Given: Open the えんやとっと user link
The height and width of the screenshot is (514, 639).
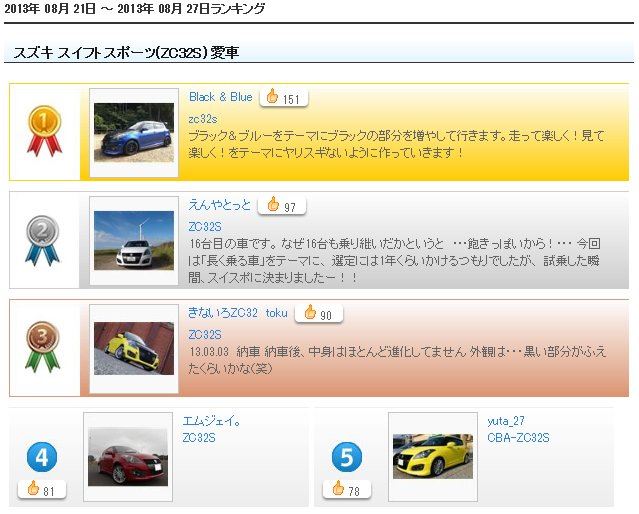Looking at the screenshot, I should [x=219, y=205].
